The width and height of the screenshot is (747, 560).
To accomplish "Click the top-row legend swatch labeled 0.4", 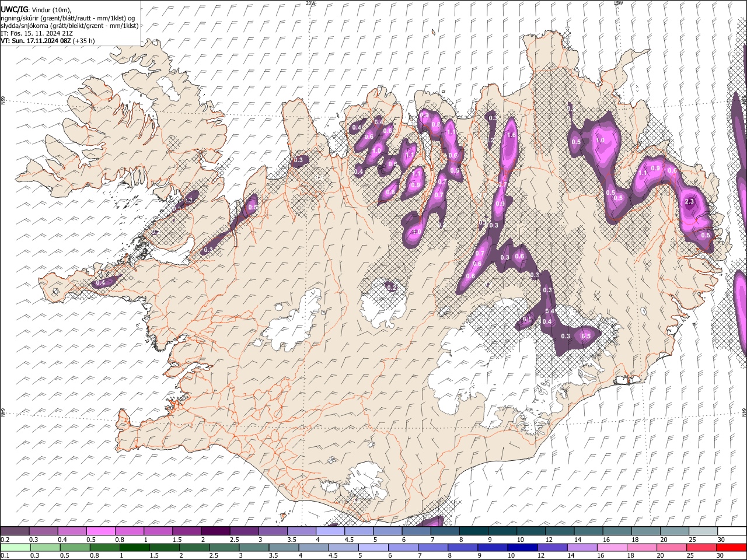I will pyautogui.click(x=72, y=531).
